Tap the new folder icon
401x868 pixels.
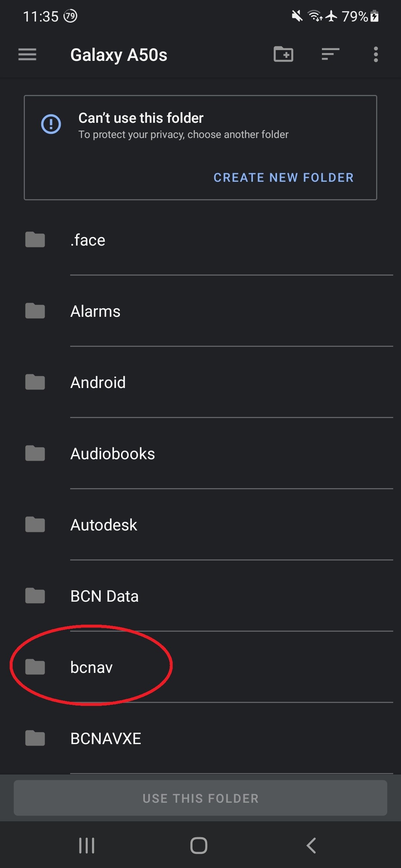(283, 54)
